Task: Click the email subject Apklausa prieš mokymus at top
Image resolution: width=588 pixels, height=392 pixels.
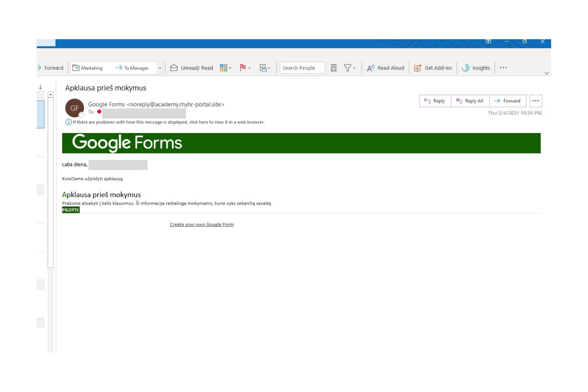Action: 106,88
